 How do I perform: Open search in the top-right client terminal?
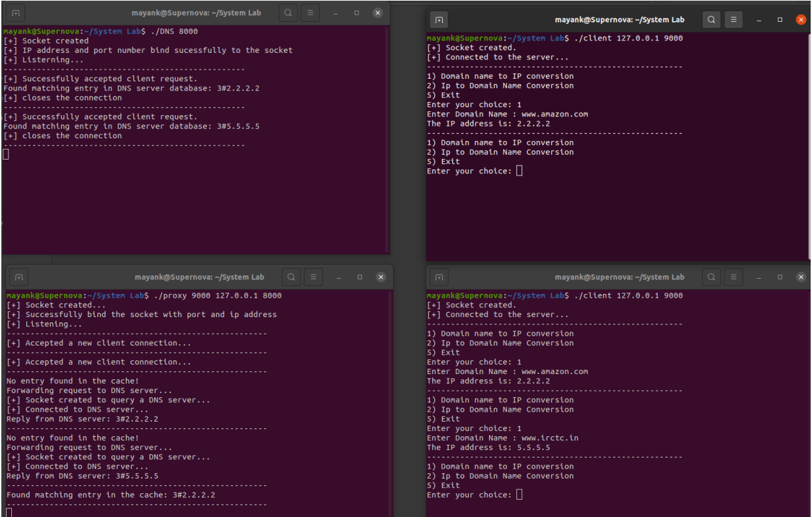pyautogui.click(x=711, y=19)
